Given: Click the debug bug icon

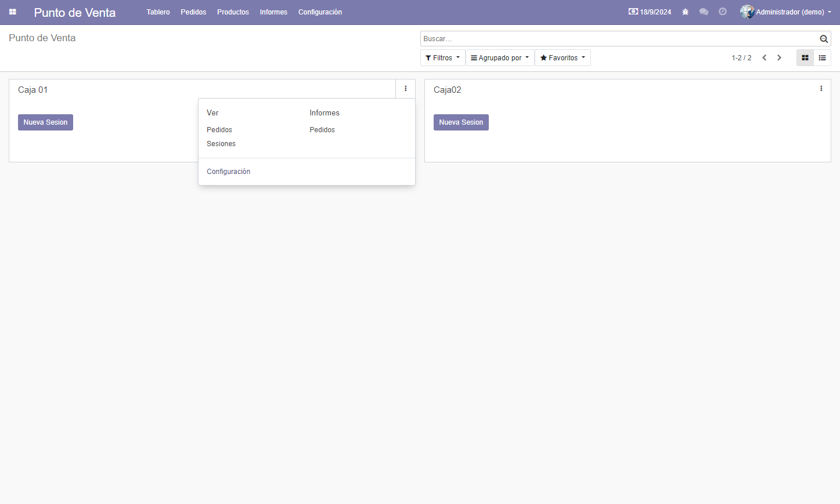Looking at the screenshot, I should point(685,12).
